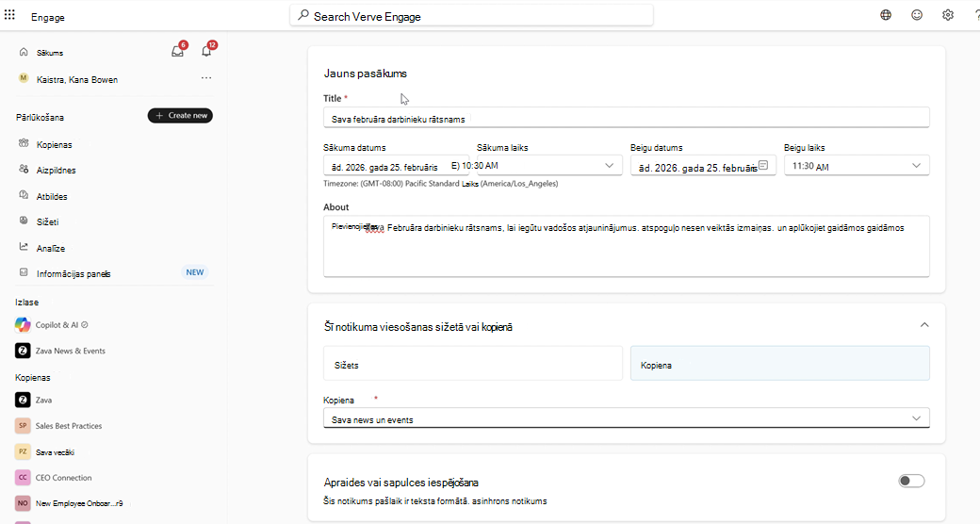Click the NEW badge by Informācijas paneļi

(195, 272)
